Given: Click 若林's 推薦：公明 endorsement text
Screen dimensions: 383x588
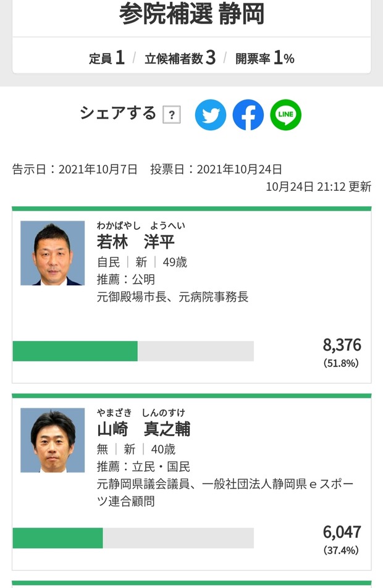Looking at the screenshot, I should [x=126, y=280].
